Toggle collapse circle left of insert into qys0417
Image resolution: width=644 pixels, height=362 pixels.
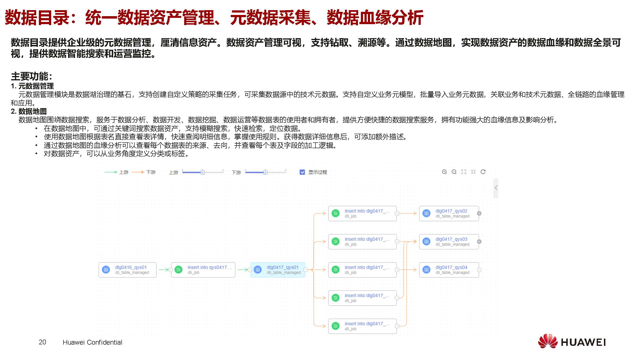(170, 270)
